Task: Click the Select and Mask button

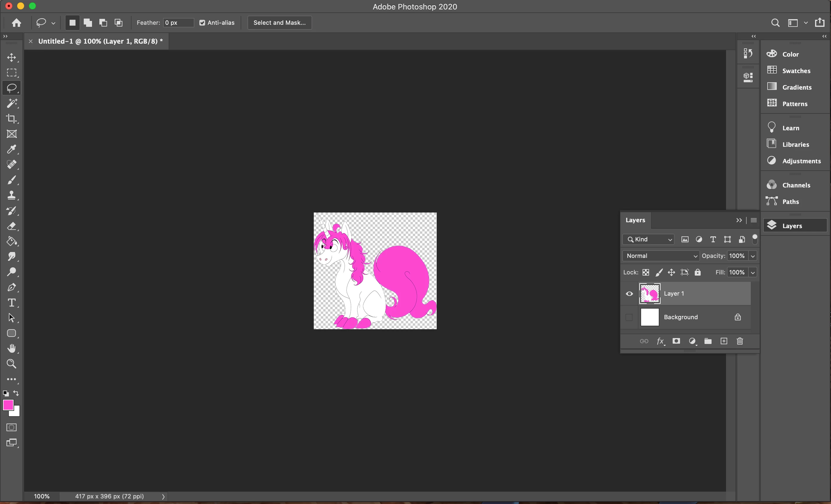Action: (x=279, y=23)
